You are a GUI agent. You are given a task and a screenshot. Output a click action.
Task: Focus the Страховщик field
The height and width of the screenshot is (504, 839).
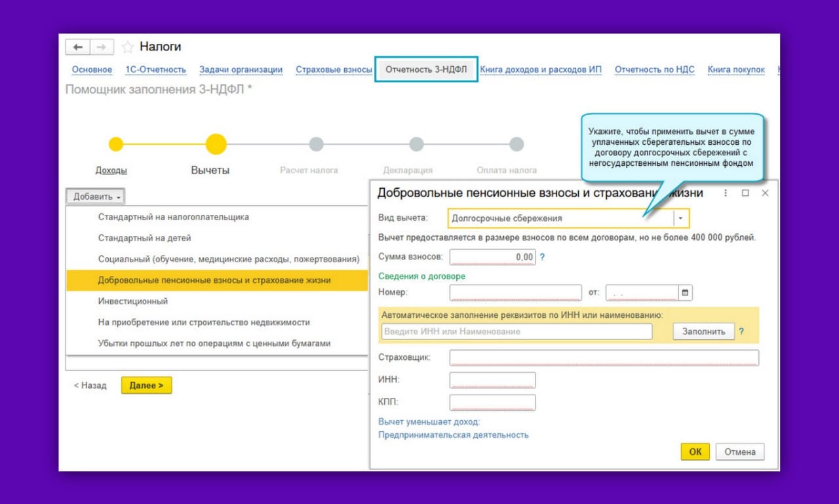point(604,358)
